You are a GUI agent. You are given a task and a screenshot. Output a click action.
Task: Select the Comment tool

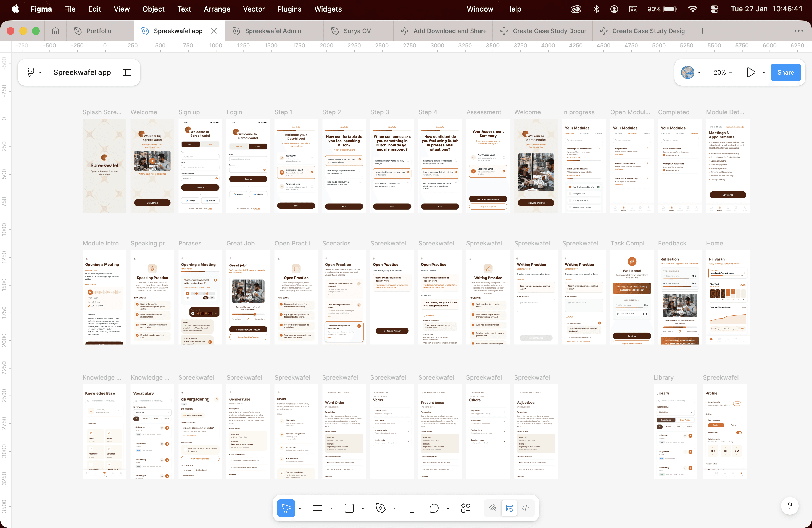(x=434, y=508)
